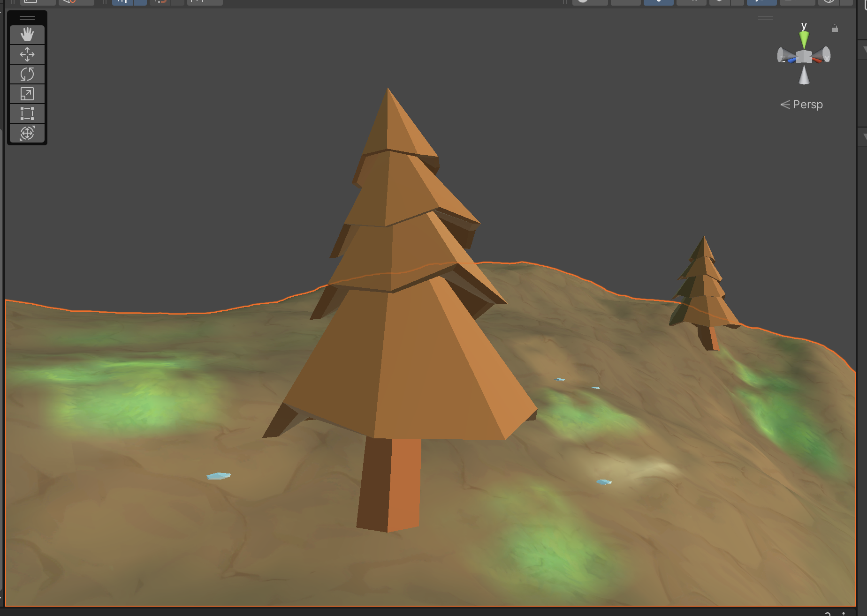
Task: Toggle the scene rotation lock icon
Action: [x=835, y=29]
